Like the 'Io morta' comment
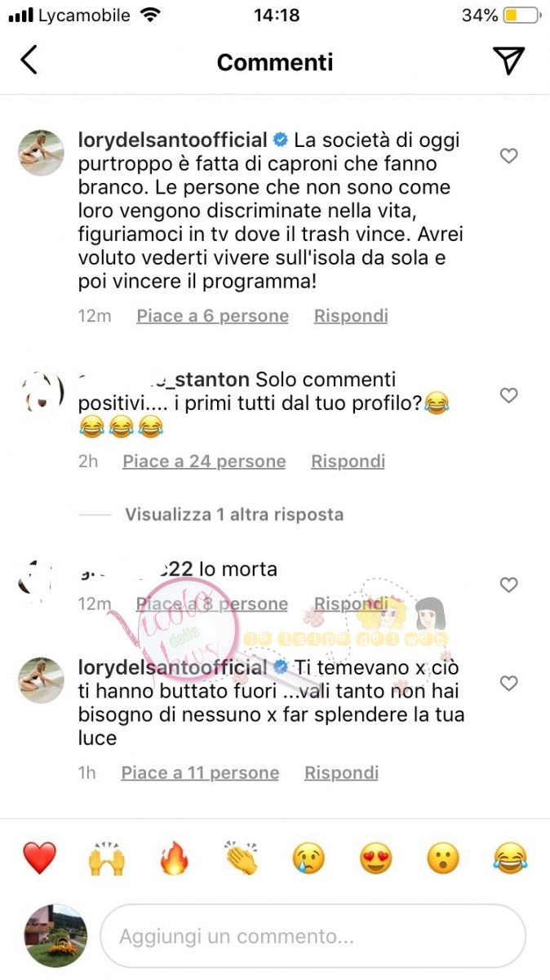The height and width of the screenshot is (980, 550). click(x=508, y=585)
